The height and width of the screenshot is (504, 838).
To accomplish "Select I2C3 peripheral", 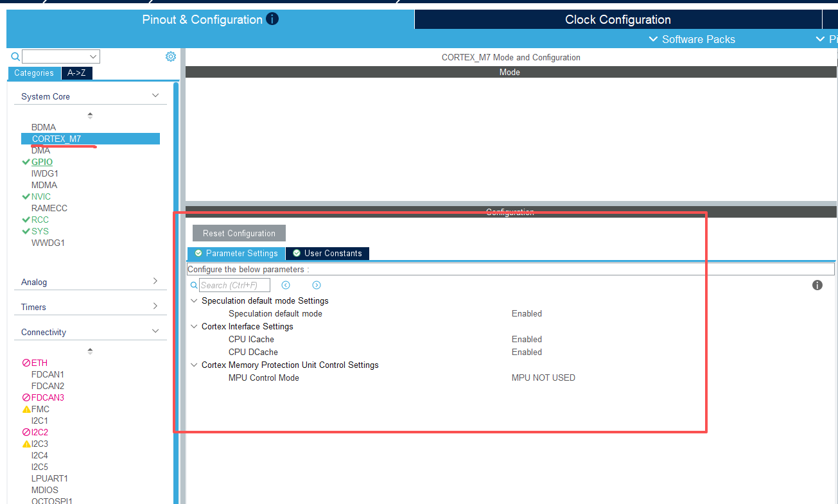I will [x=40, y=444].
